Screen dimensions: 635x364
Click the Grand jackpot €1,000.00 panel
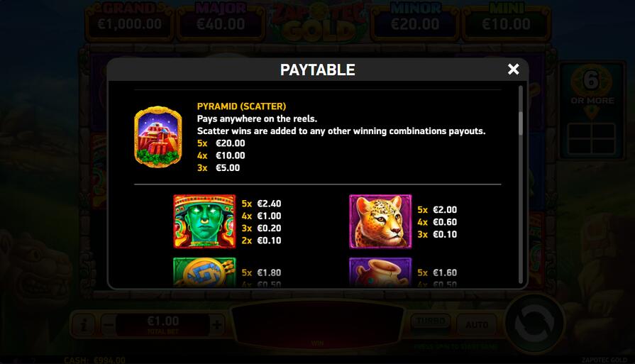coord(130,21)
